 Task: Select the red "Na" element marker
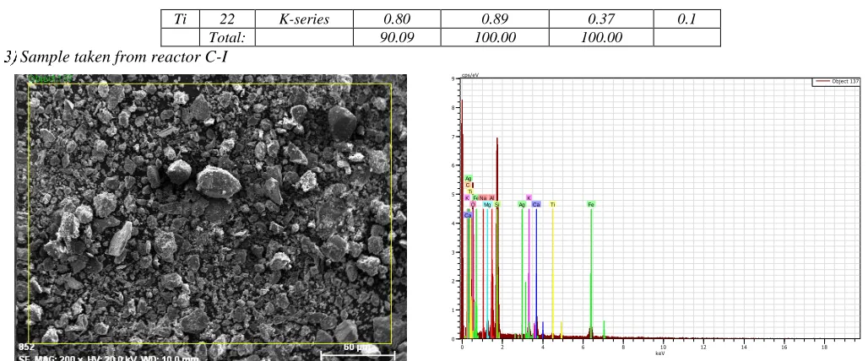tap(483, 198)
